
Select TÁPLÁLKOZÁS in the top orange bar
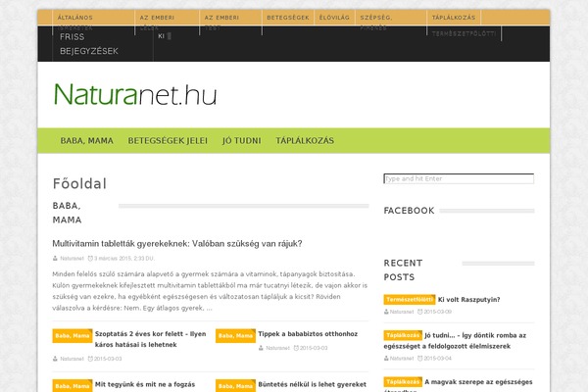point(454,18)
